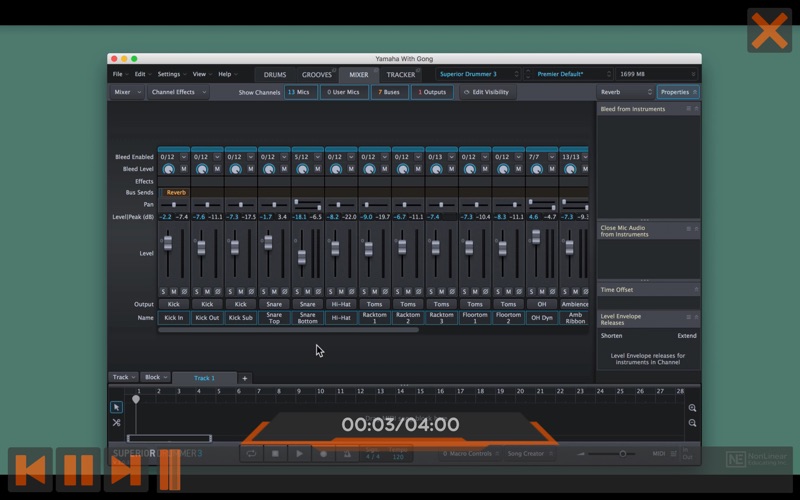Open OH Dyn 7/7 bleed dropdown

point(552,157)
